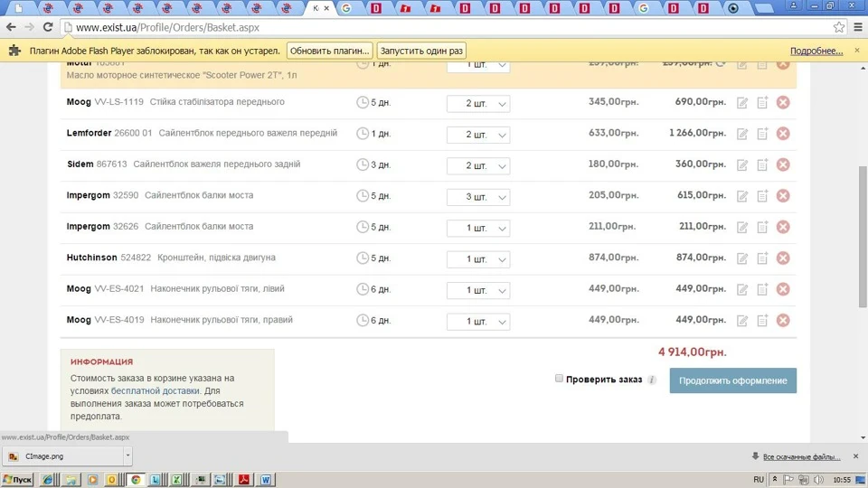
Task: Open quantity dropdown for Moog VV-ES-4021
Action: (x=478, y=290)
